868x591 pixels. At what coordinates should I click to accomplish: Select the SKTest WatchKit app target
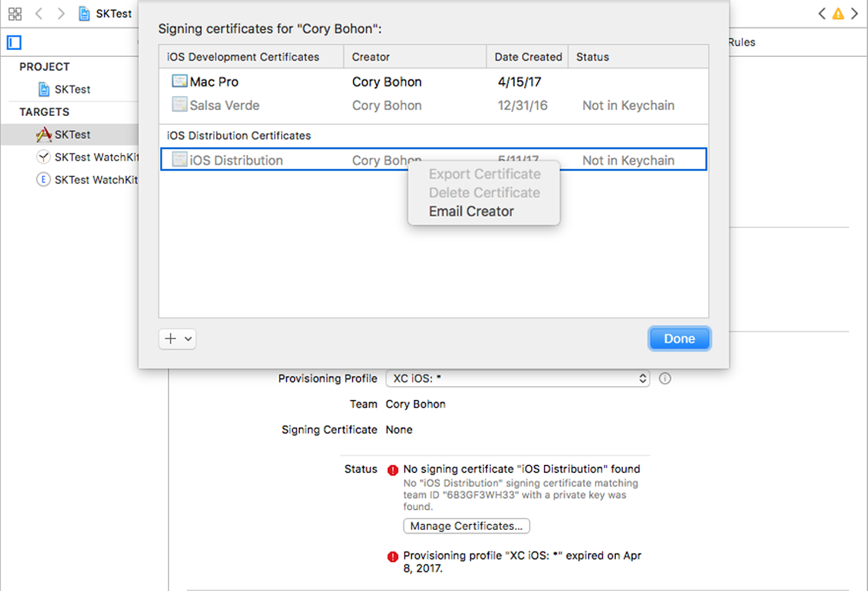(x=95, y=157)
